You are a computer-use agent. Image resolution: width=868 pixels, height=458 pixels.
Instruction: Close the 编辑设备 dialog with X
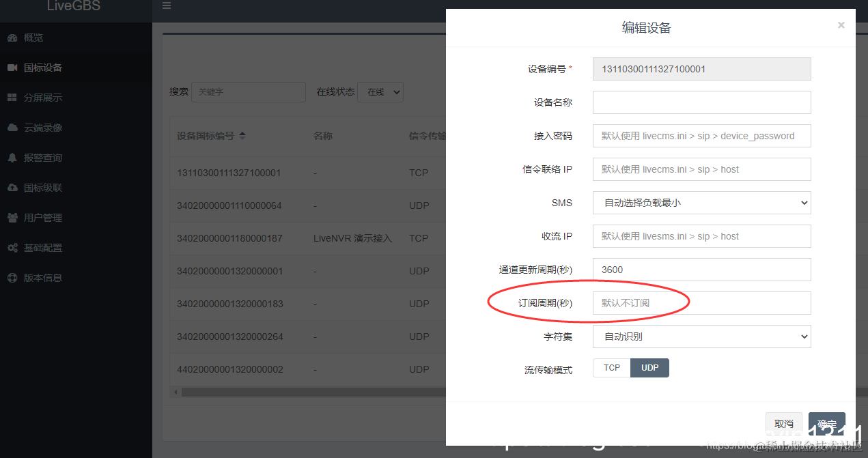point(841,25)
